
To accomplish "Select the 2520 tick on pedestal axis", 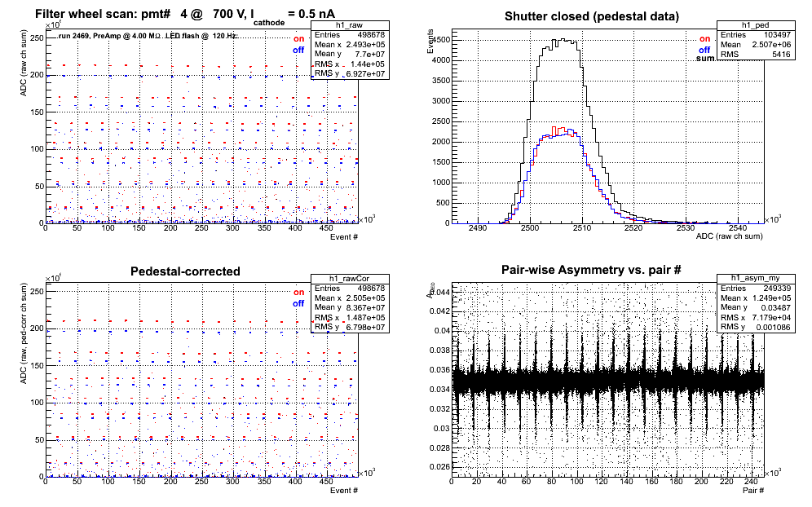I will (x=633, y=228).
